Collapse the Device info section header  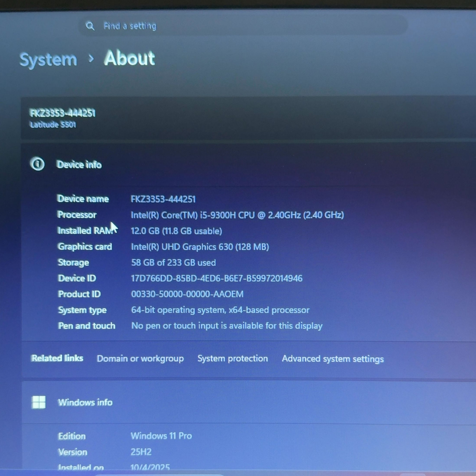pos(248,164)
